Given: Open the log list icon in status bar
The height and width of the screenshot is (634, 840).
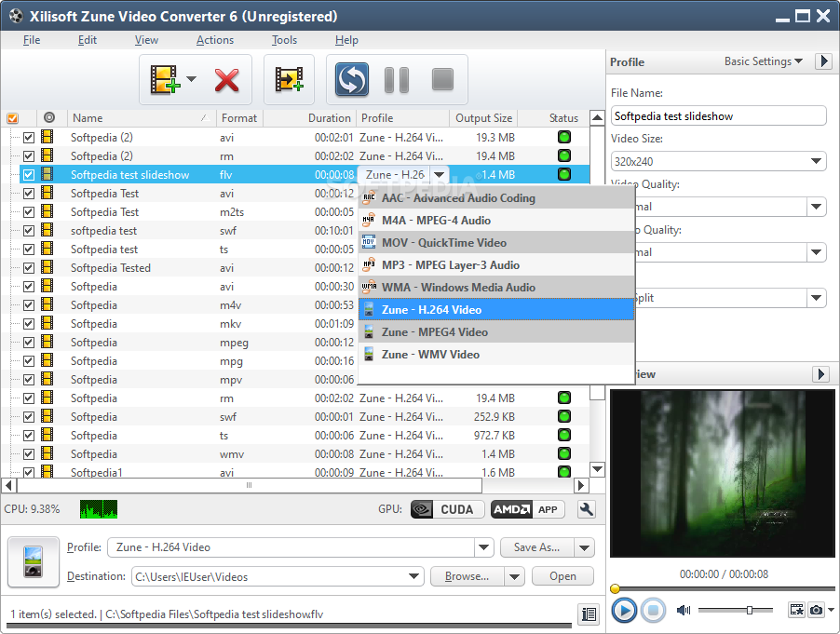Looking at the screenshot, I should [x=589, y=614].
